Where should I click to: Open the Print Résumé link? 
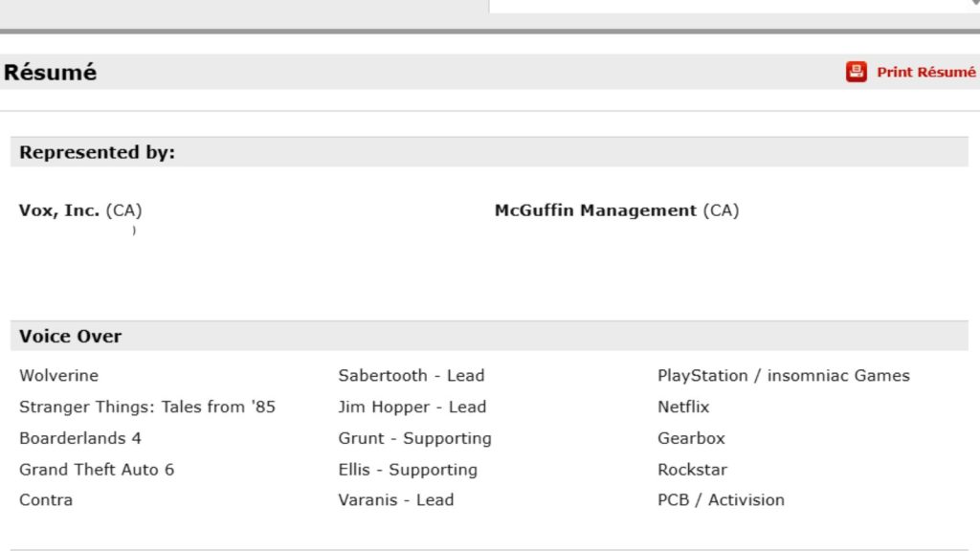click(925, 73)
